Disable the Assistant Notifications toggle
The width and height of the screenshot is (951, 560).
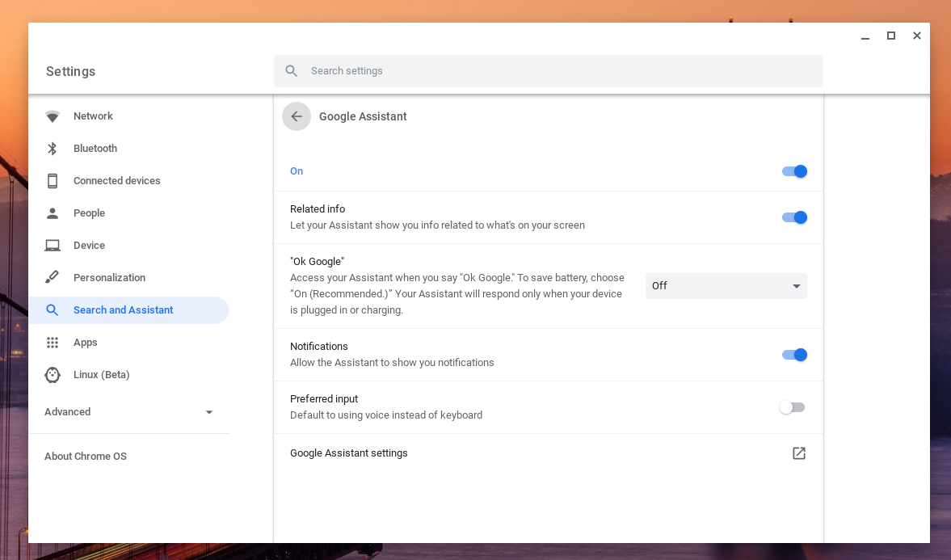click(x=794, y=355)
